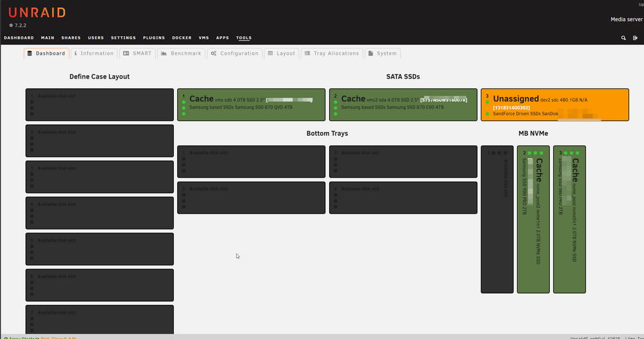This screenshot has height=339, width=644.
Task: Click the "Define Case Layout" heading
Action: tap(99, 77)
